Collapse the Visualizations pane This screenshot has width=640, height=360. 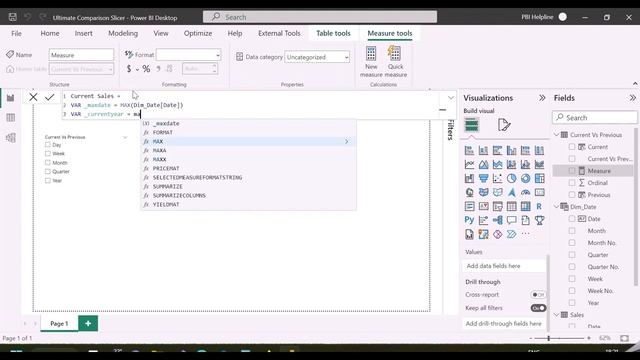[x=542, y=98]
